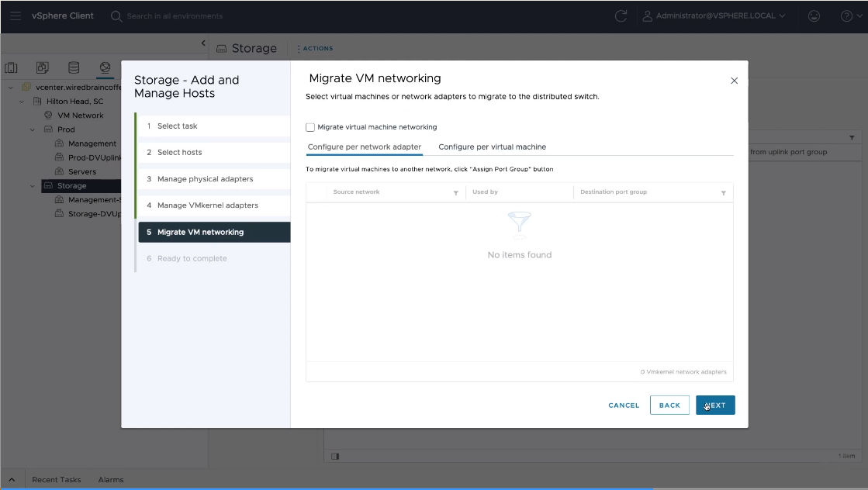868x490 pixels.
Task: Open the vSphere Client hamburger menu
Action: 16,16
